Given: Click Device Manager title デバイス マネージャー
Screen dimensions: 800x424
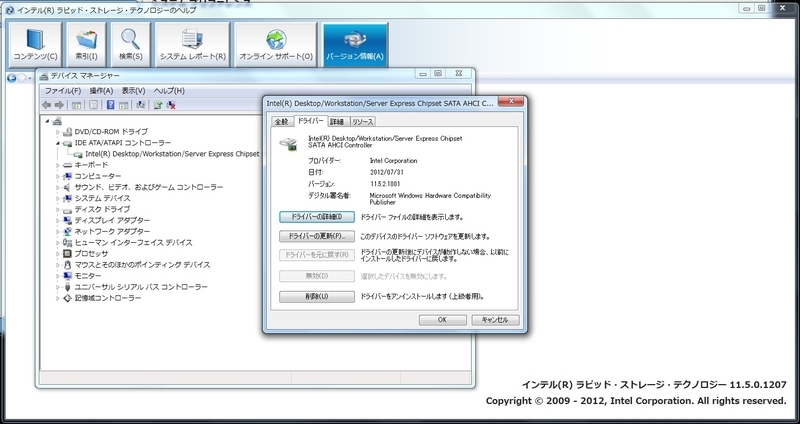Looking at the screenshot, I should point(85,76).
